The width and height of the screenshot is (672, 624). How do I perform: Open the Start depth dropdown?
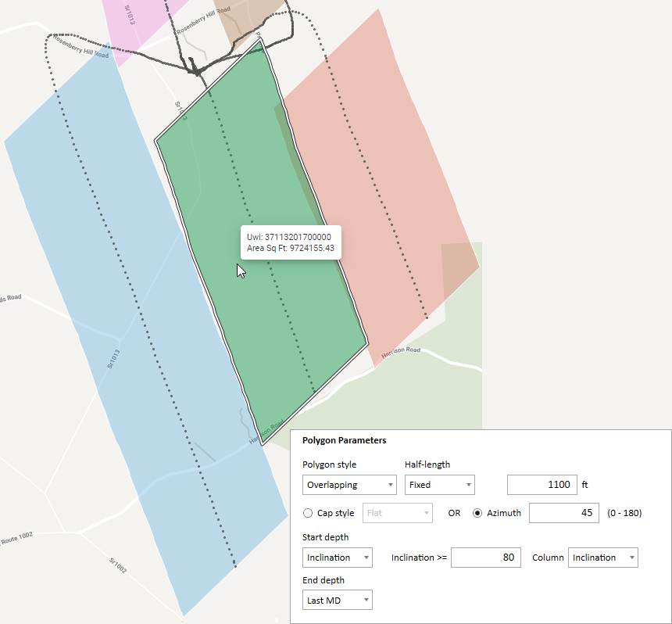point(337,558)
